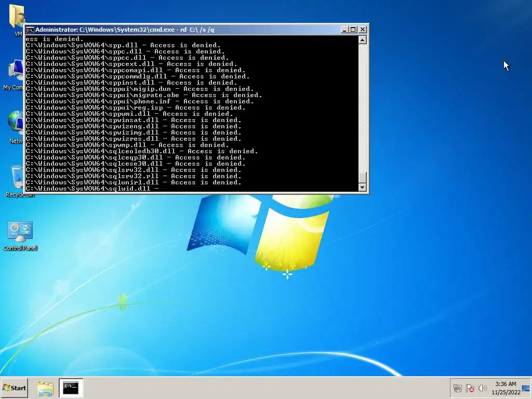Click the network tray icon
Screen dimensions: 532x399
pos(457,388)
